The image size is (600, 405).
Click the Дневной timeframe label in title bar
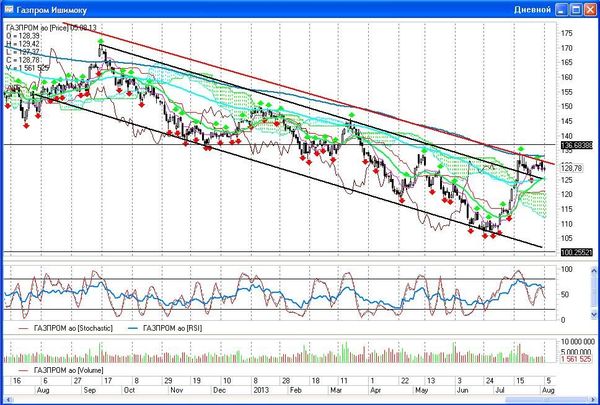click(532, 10)
